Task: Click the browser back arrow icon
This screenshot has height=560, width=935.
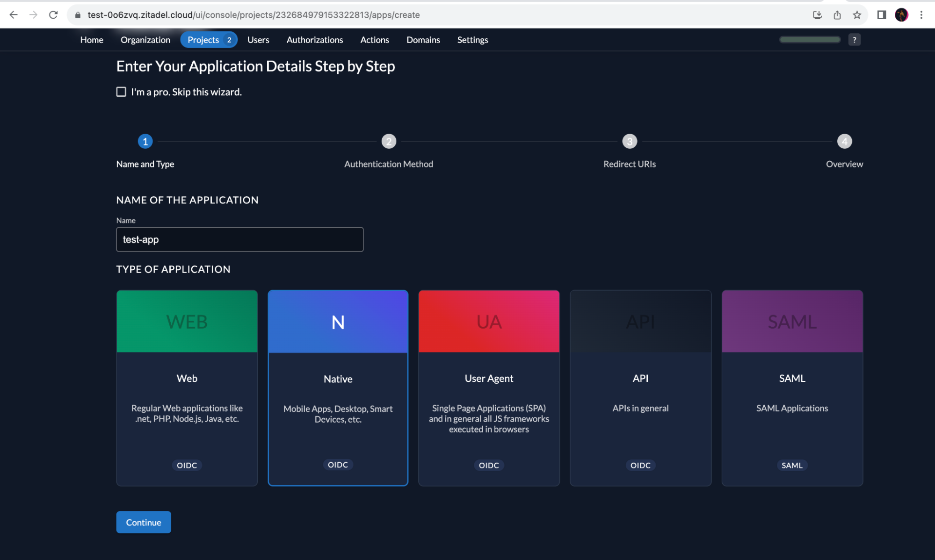Action: pyautogui.click(x=14, y=15)
